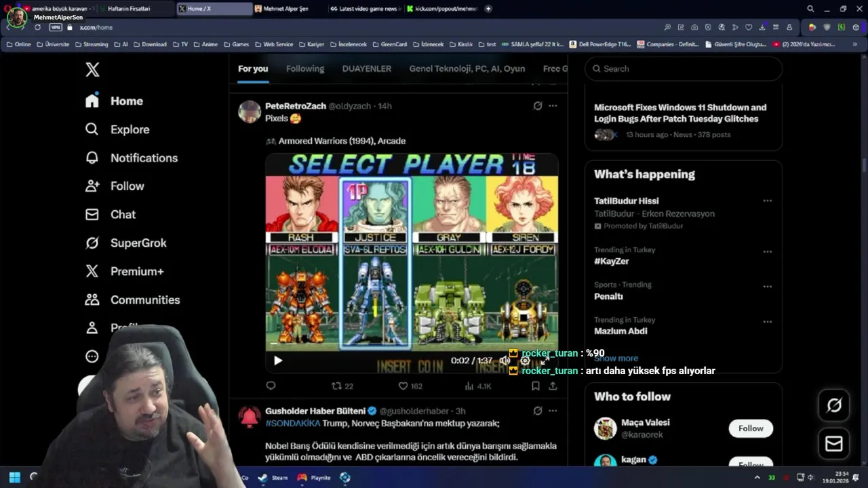Image resolution: width=868 pixels, height=488 pixels.
Task: Share PeteRetroZach's post via share icon
Action: pyautogui.click(x=553, y=386)
